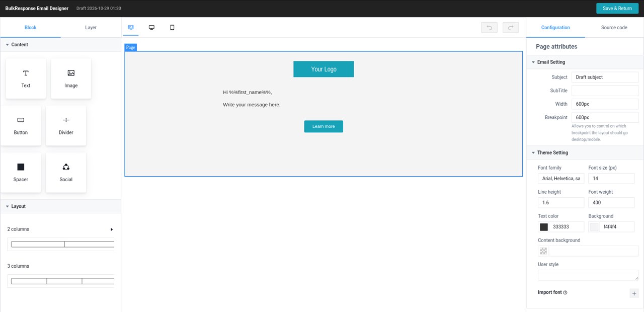Edit the Background hex value f4f4f4
The height and width of the screenshot is (312, 644).
[x=617, y=227]
